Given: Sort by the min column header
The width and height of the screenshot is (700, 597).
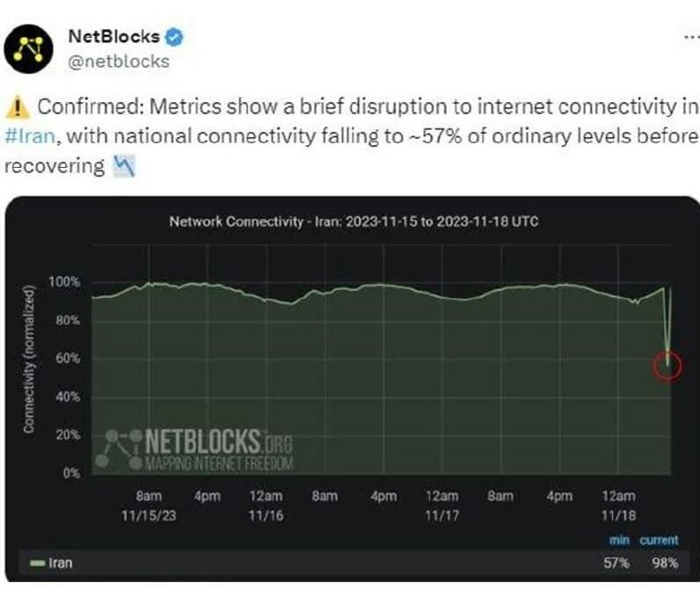Looking at the screenshot, I should point(618,540).
